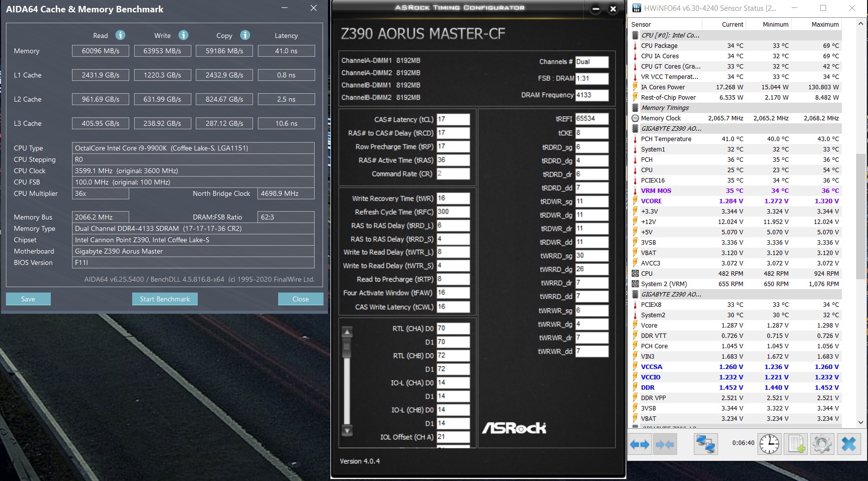
Task: Click the Motherboard field in AIDA64
Action: pos(193,251)
